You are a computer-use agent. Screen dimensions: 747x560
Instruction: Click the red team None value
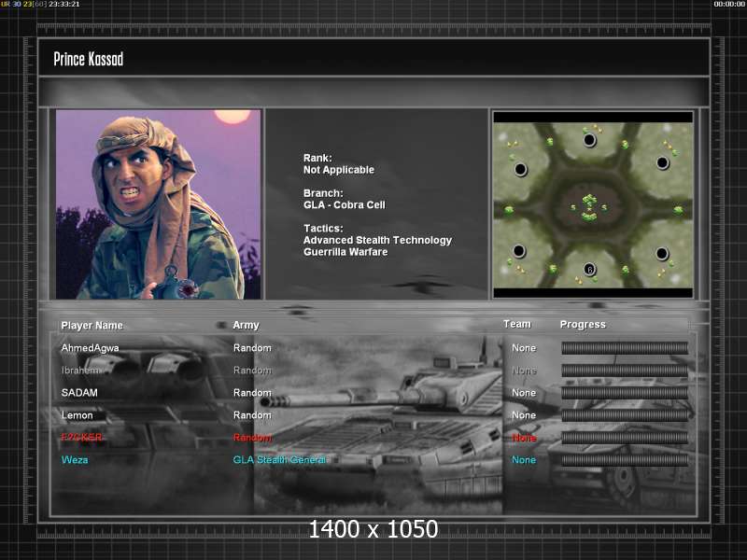click(524, 438)
